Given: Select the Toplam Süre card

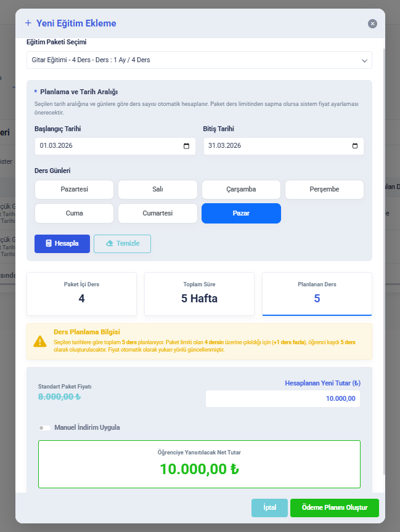Looking at the screenshot, I should 199,293.
